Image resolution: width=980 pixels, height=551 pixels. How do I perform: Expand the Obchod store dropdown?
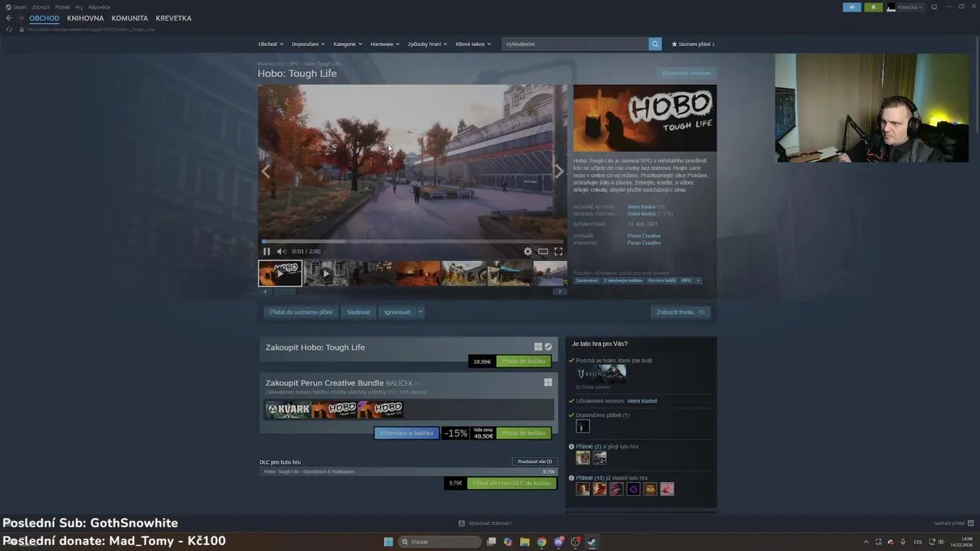pos(270,44)
